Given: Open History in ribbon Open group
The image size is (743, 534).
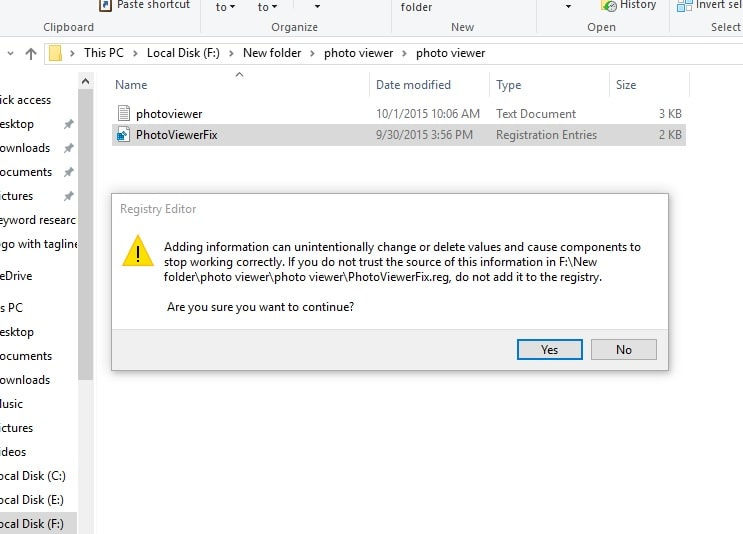Looking at the screenshot, I should click(629, 5).
